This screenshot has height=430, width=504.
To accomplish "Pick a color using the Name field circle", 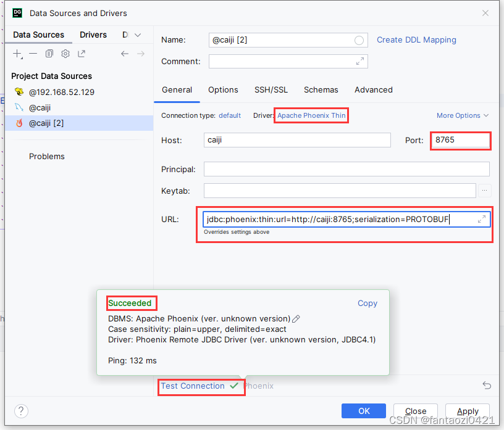I will (359, 41).
